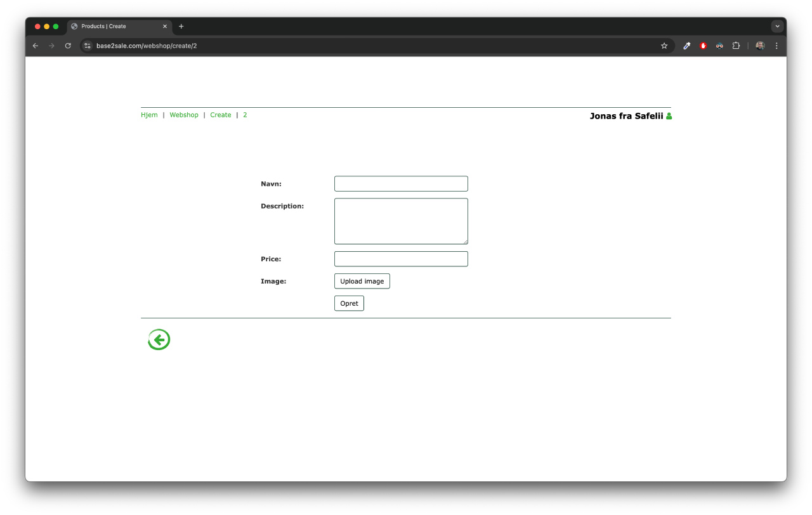The image size is (812, 515).
Task: Click the Upload image button
Action: [x=362, y=281]
